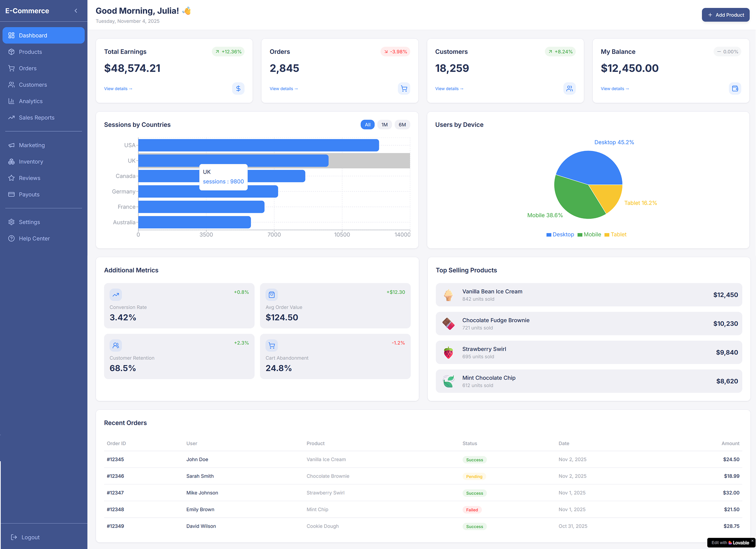This screenshot has width=756, height=549.
Task: Close the Edit with Lovable badge
Action: 752,541
